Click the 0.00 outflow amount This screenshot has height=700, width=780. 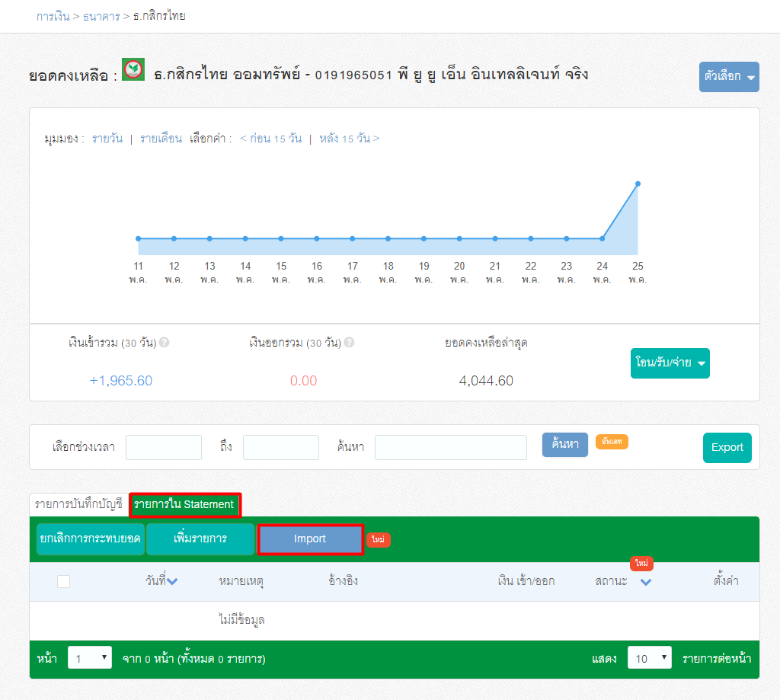click(x=303, y=381)
